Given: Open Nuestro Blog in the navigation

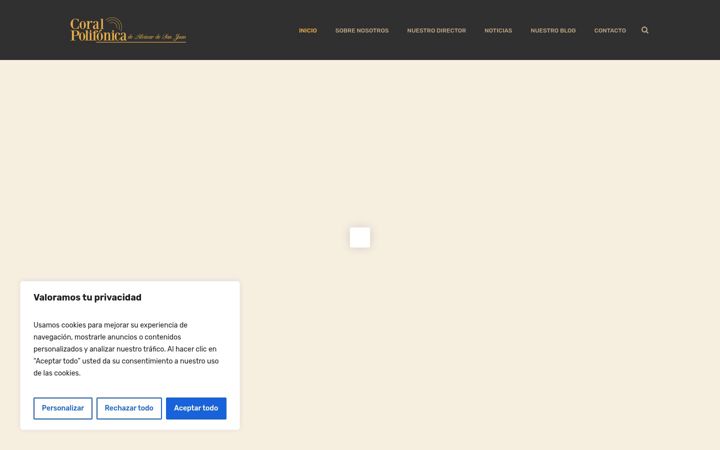Looking at the screenshot, I should click(x=553, y=30).
